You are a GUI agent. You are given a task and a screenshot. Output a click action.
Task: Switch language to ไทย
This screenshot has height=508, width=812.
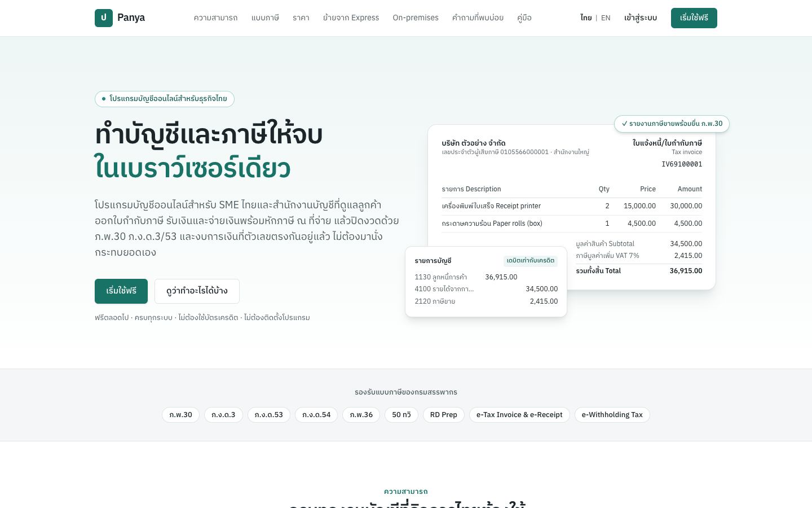coord(586,18)
